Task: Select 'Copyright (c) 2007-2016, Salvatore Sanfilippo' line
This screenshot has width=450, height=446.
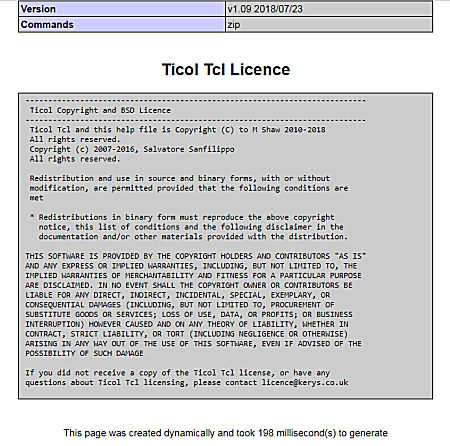Action: click(132, 149)
